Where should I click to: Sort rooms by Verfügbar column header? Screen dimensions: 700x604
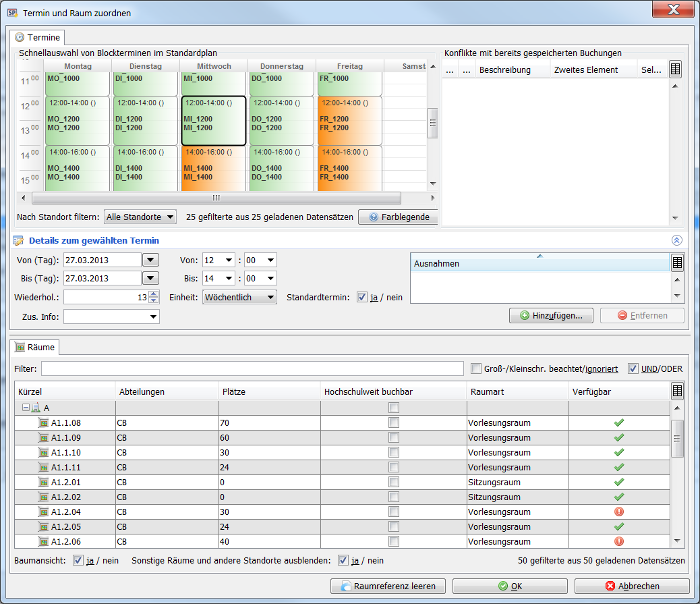[620, 392]
